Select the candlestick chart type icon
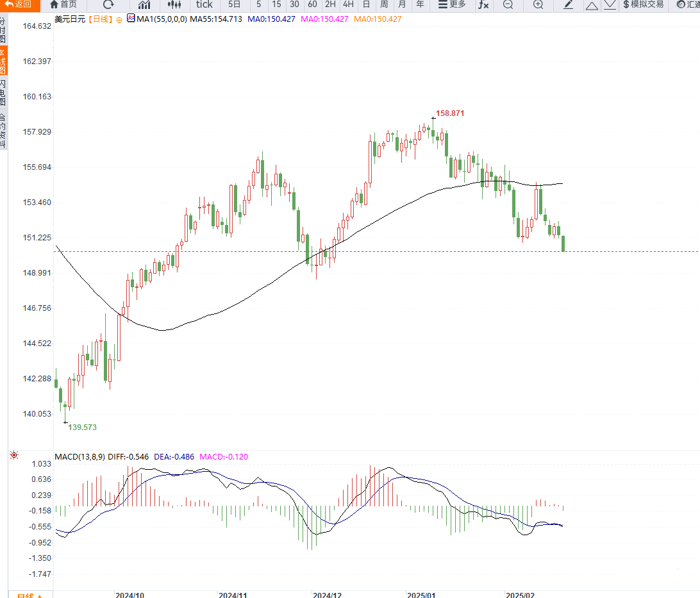700x598 pixels. point(174,4)
